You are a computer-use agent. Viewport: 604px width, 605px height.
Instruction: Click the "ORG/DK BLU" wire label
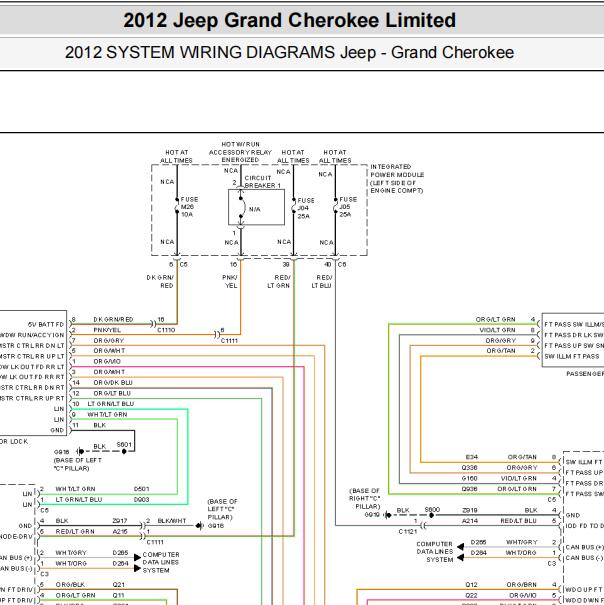click(113, 383)
